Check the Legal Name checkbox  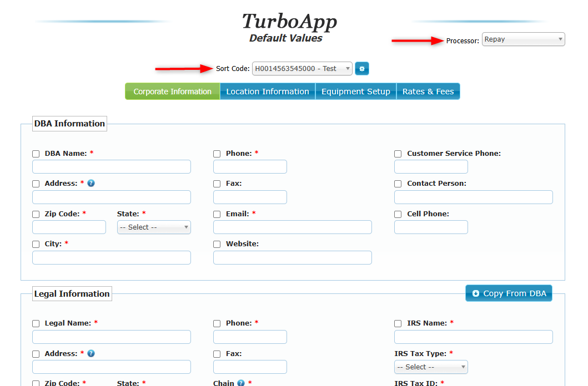(36, 323)
